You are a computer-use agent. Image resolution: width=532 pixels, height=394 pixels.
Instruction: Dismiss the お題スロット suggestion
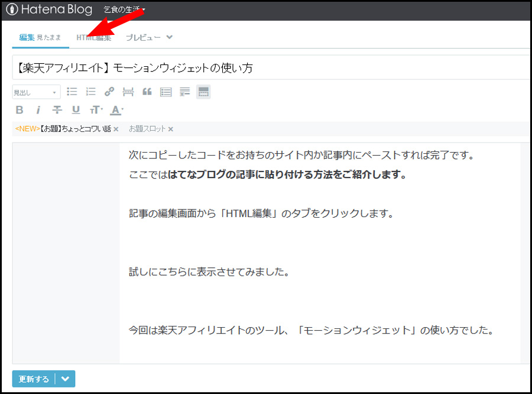tap(171, 130)
